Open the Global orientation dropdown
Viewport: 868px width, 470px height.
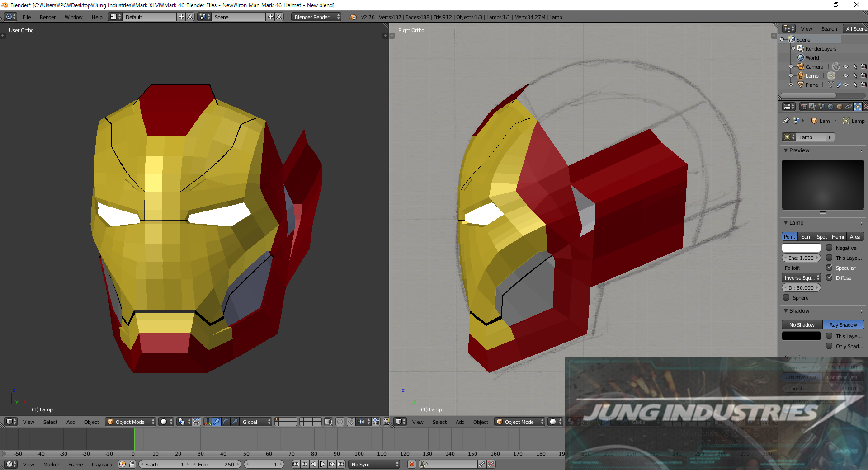255,422
